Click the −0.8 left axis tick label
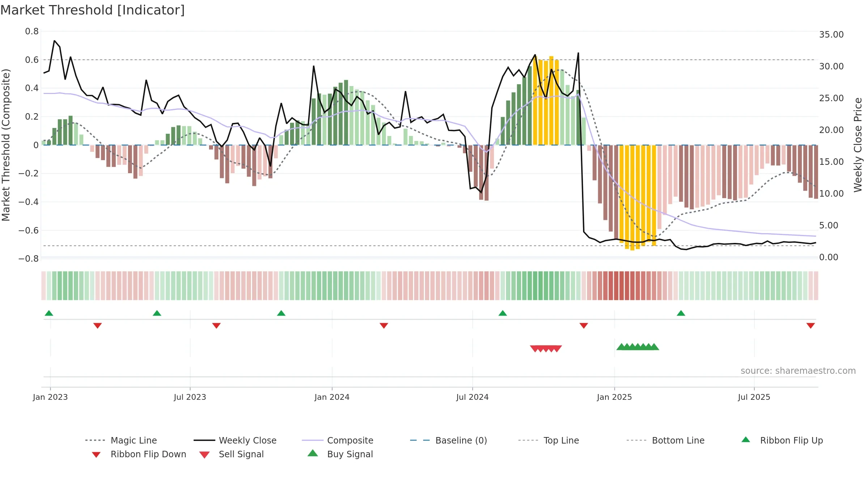Viewport: 868px width, 488px height. coord(29,259)
